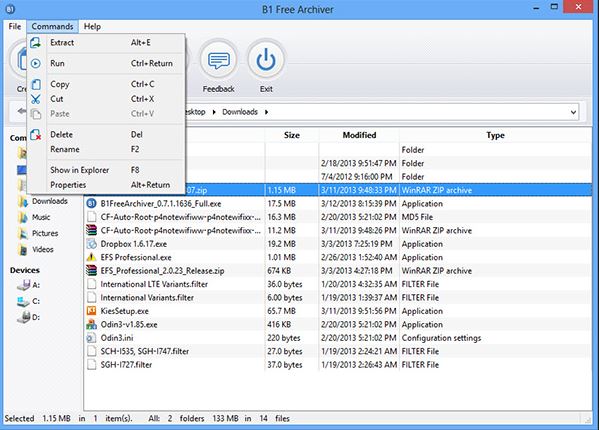Screen dimensions: 599x430
Task: Click the Pictures folder icon in sidebar
Action: click(x=23, y=233)
